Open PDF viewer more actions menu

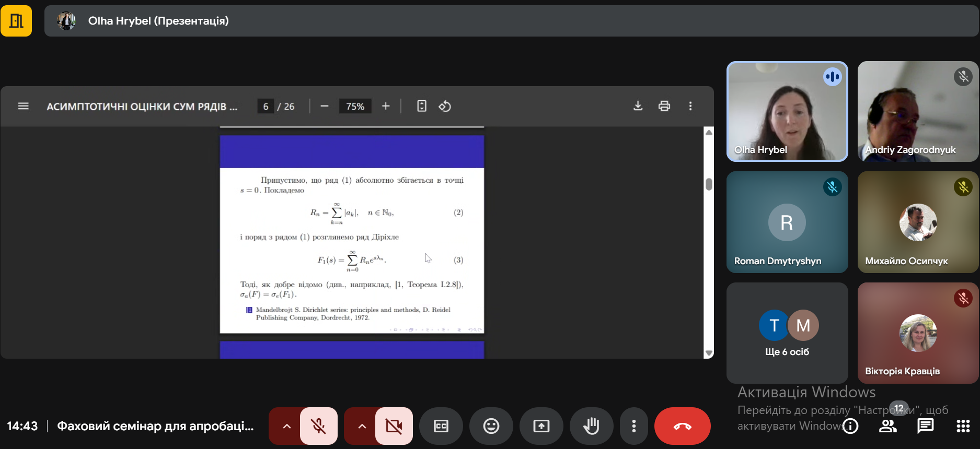[690, 106]
